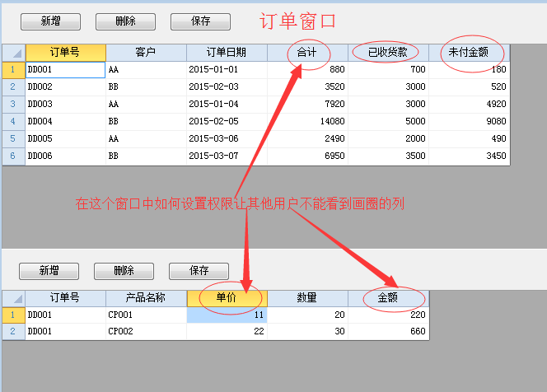Click total cell 6950
The height and width of the screenshot is (392, 547).
pyautogui.click(x=307, y=156)
